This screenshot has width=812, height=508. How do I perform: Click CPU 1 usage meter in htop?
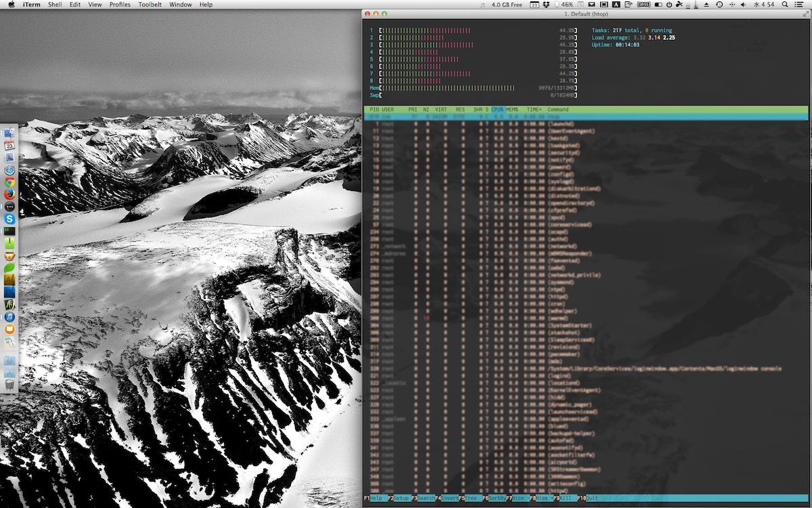pyautogui.click(x=473, y=30)
